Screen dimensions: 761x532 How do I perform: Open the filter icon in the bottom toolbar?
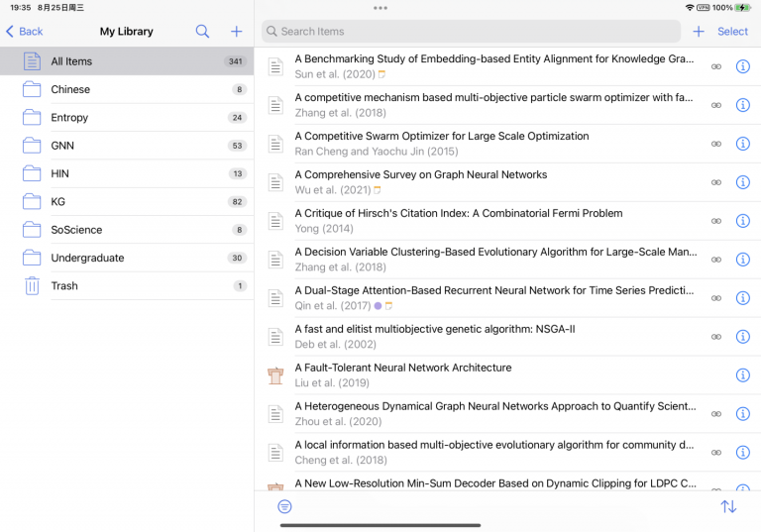284,506
